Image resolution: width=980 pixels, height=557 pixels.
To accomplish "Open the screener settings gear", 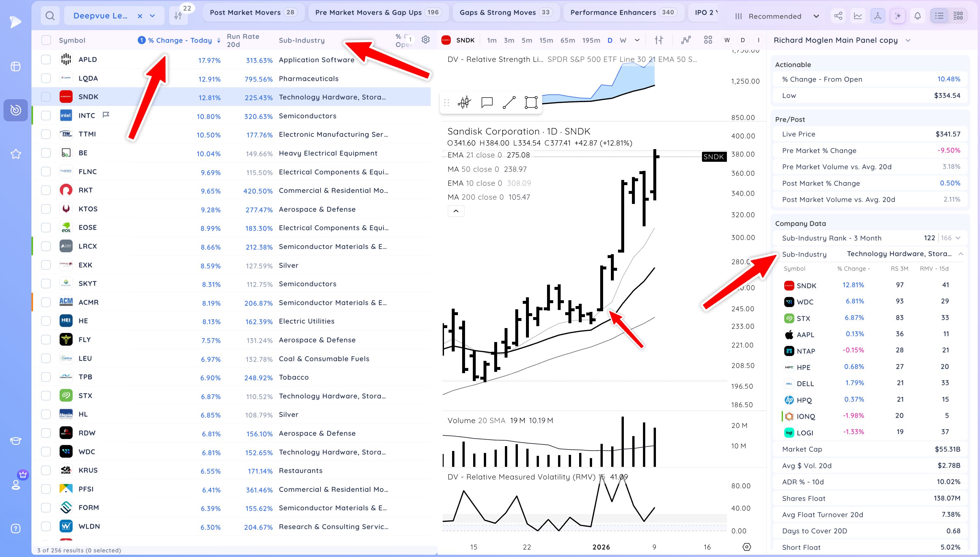I will [x=426, y=40].
